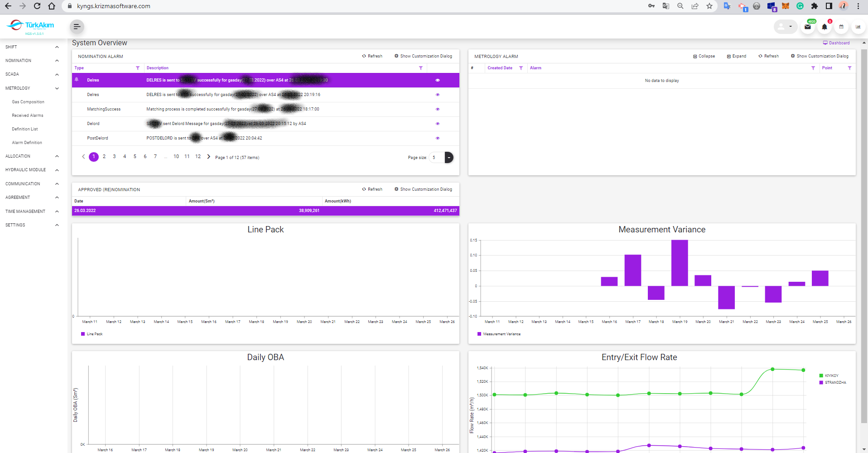Select Alarm Definition menu item

(x=27, y=143)
